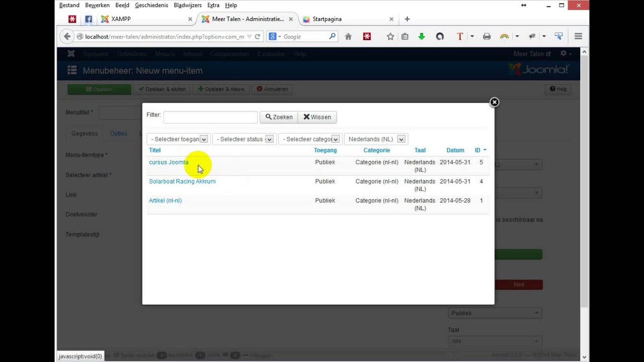Sort the list by Datum
Viewport: 644px width, 362px height.
coord(455,150)
